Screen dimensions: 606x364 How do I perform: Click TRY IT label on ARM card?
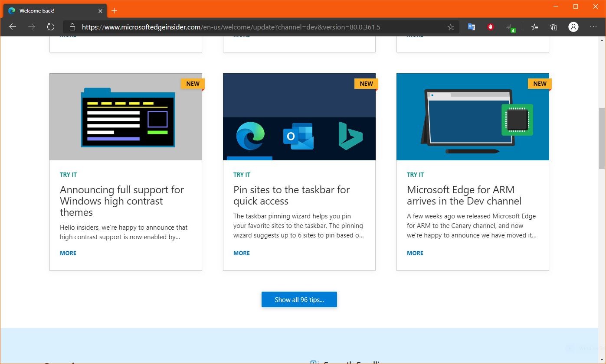[415, 175]
